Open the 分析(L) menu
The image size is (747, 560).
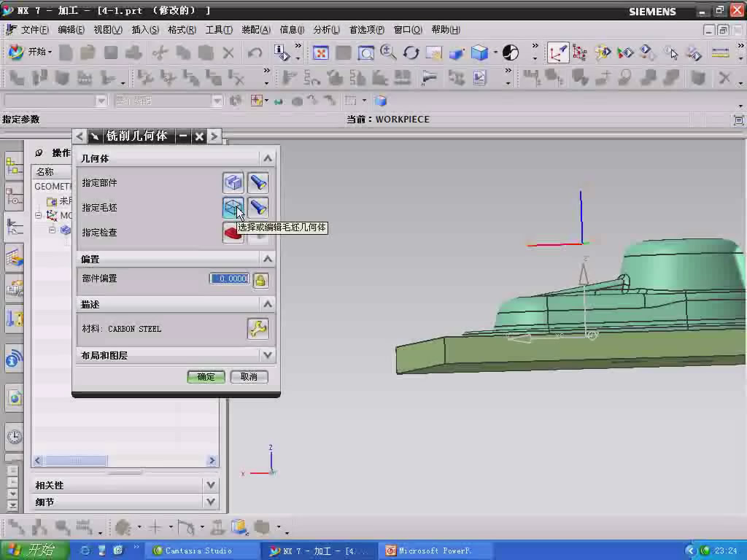click(326, 30)
